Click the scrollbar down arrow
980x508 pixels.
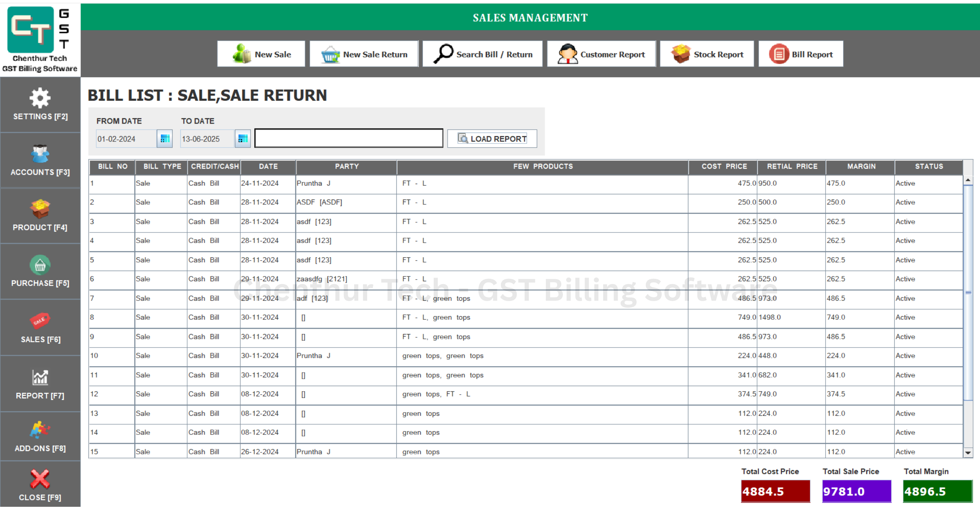968,452
